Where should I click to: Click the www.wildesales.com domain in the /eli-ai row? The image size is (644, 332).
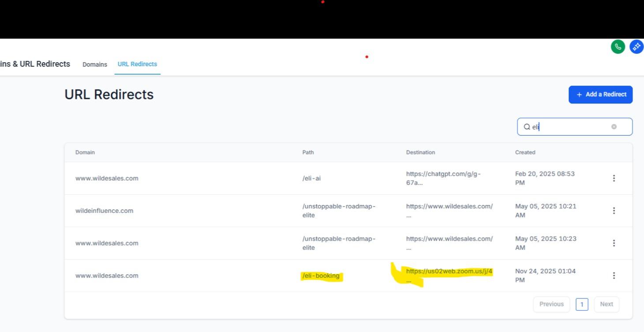point(107,178)
